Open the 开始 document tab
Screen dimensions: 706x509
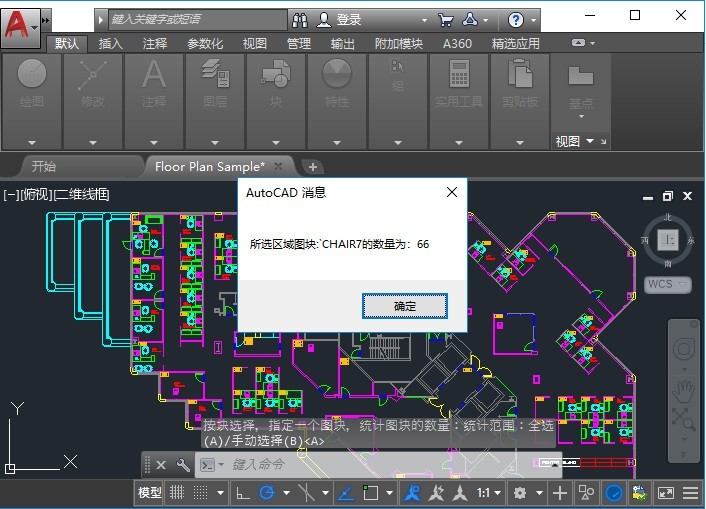pyautogui.click(x=44, y=166)
